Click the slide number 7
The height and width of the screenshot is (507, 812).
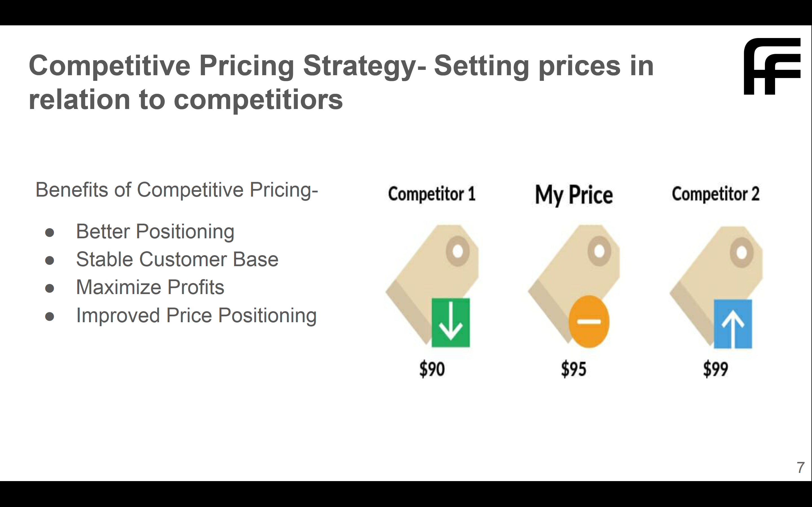tap(801, 467)
